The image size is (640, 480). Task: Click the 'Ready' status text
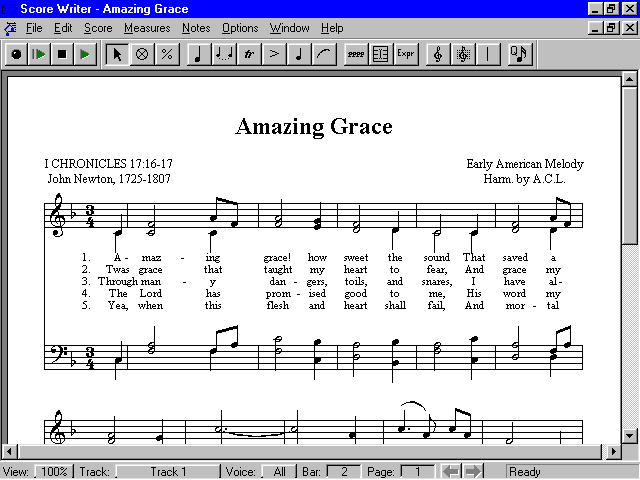click(524, 472)
